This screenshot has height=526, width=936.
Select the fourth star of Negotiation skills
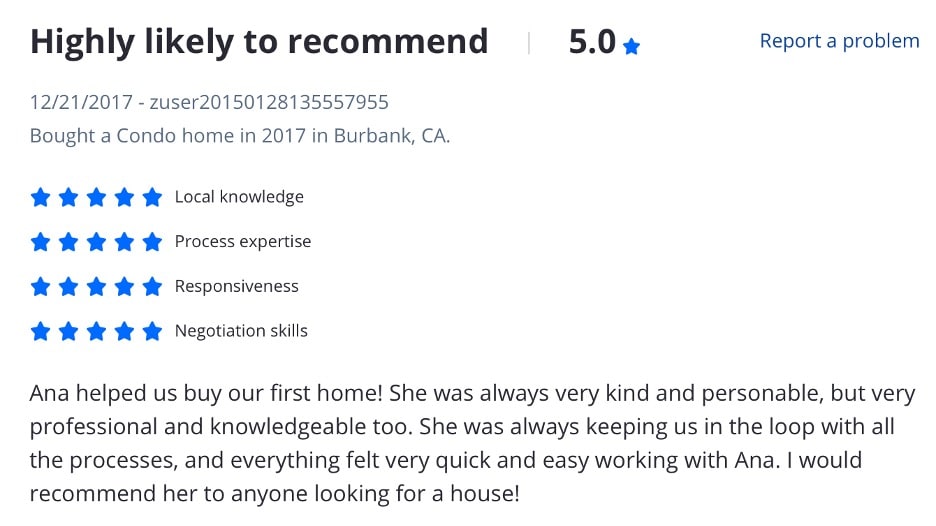pos(124,331)
